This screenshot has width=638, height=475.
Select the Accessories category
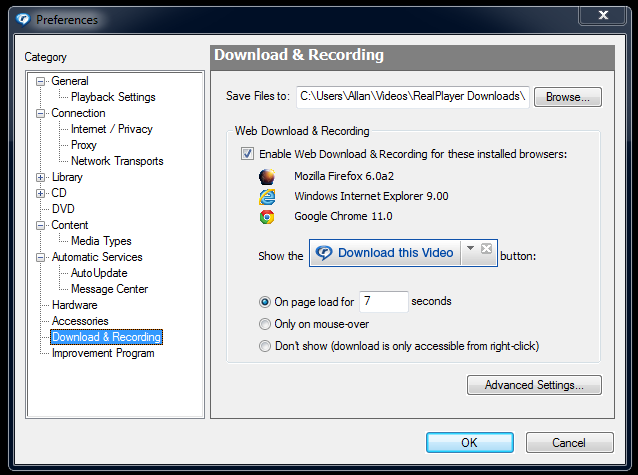point(80,321)
